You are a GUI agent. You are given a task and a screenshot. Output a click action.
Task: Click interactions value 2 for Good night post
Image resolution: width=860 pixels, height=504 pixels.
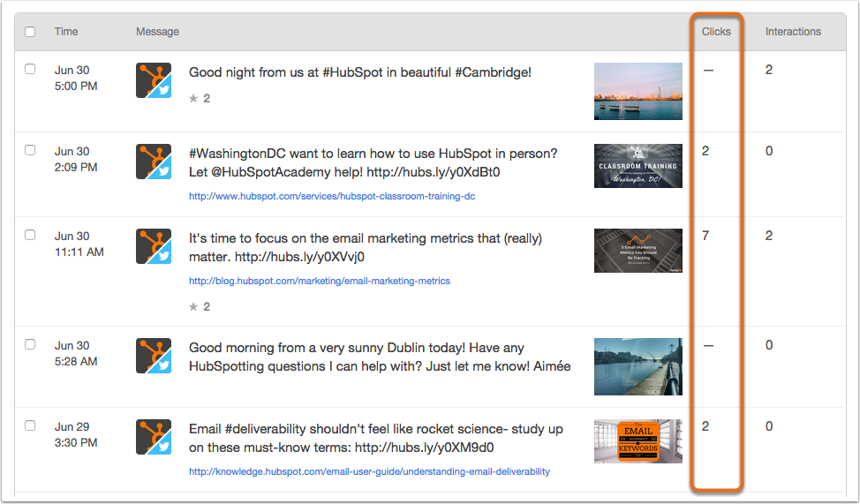[x=769, y=70]
